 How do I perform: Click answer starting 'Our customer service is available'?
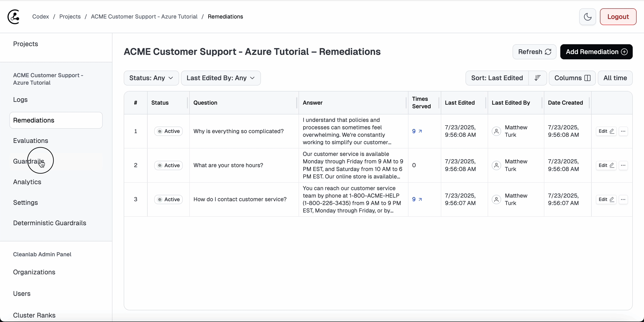353,165
